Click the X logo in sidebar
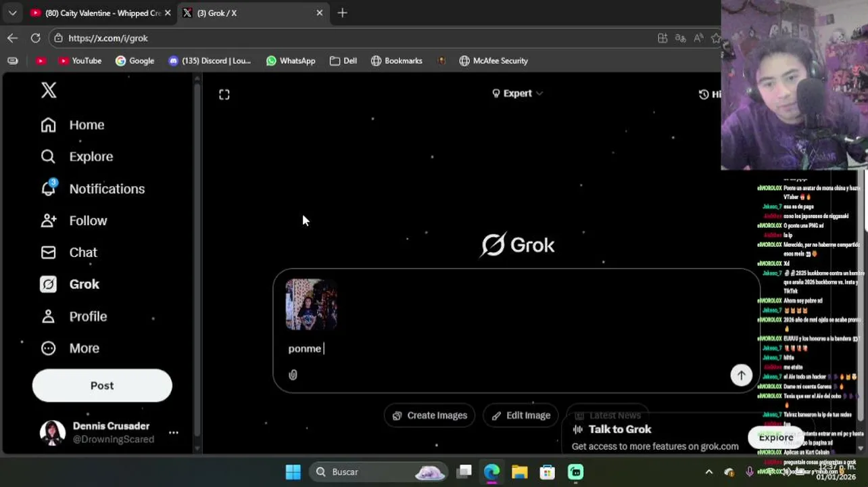 coord(49,90)
